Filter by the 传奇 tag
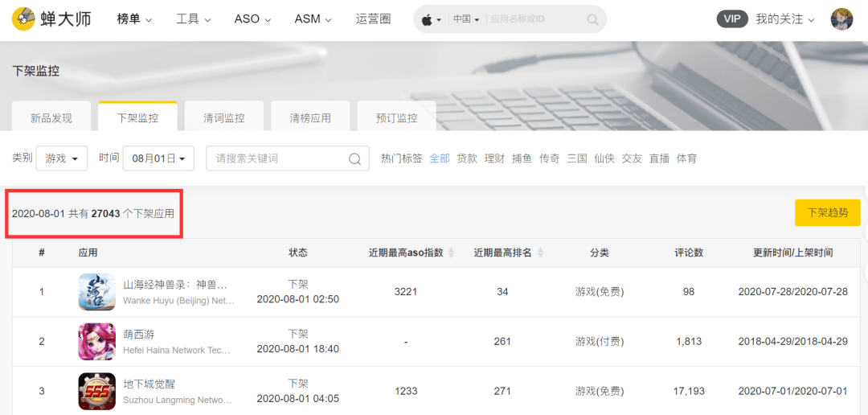This screenshot has height=415, width=868. (x=549, y=158)
